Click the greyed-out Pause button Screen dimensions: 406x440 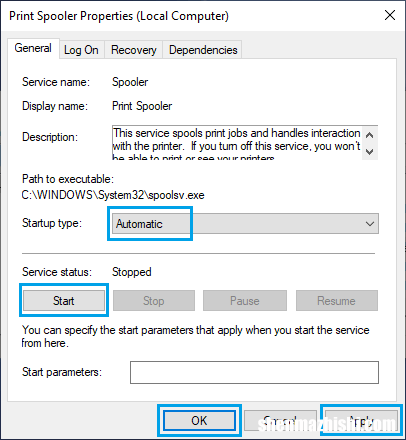click(x=245, y=301)
